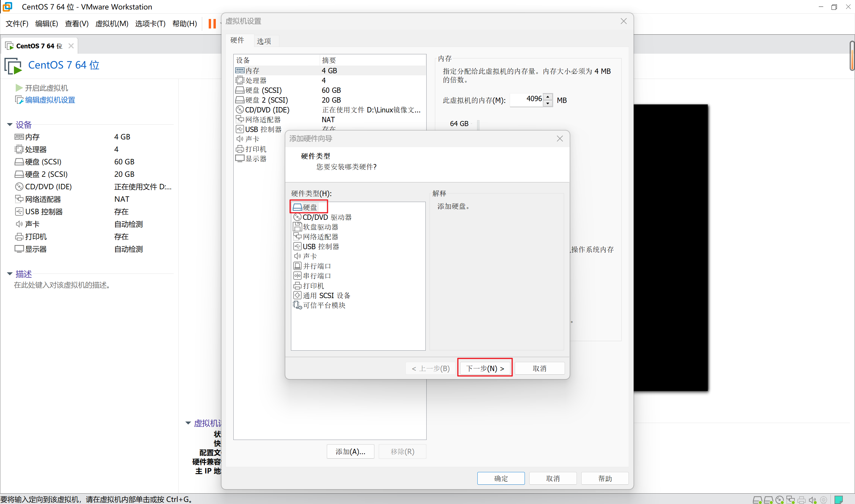Select 软盘驱动器 in hardware type list
This screenshot has height=504, width=855.
click(320, 227)
